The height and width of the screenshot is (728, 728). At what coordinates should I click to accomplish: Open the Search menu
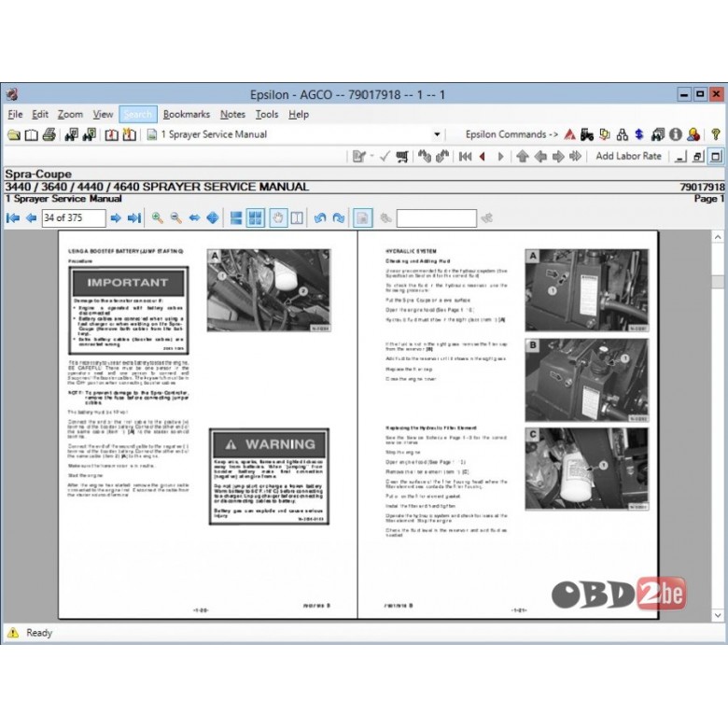click(x=138, y=114)
